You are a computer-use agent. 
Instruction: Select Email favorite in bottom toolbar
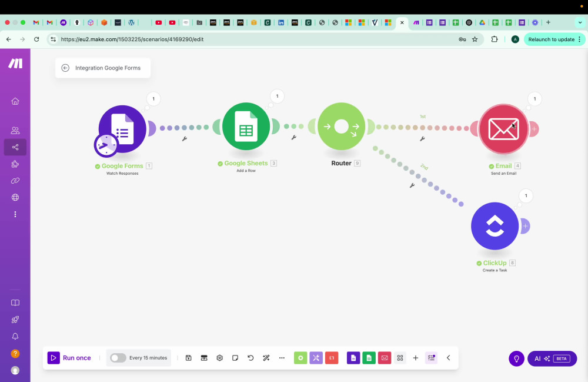click(385, 358)
